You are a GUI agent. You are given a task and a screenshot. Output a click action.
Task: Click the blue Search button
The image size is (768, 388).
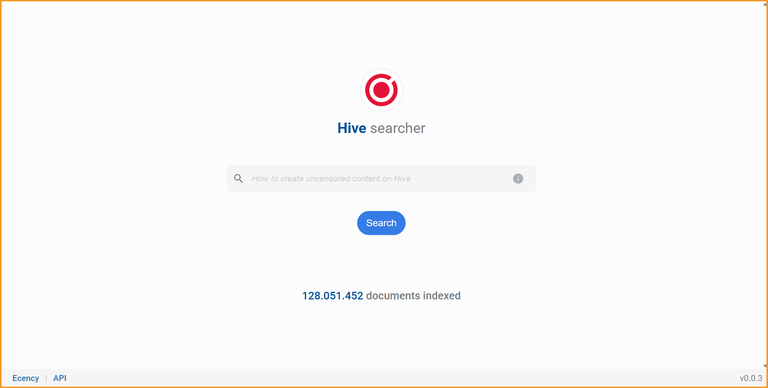(x=381, y=223)
